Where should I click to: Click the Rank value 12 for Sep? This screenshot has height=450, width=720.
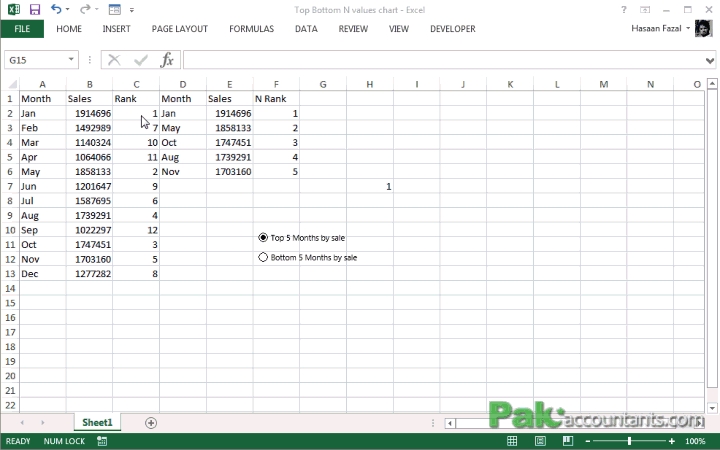pyautogui.click(x=136, y=230)
